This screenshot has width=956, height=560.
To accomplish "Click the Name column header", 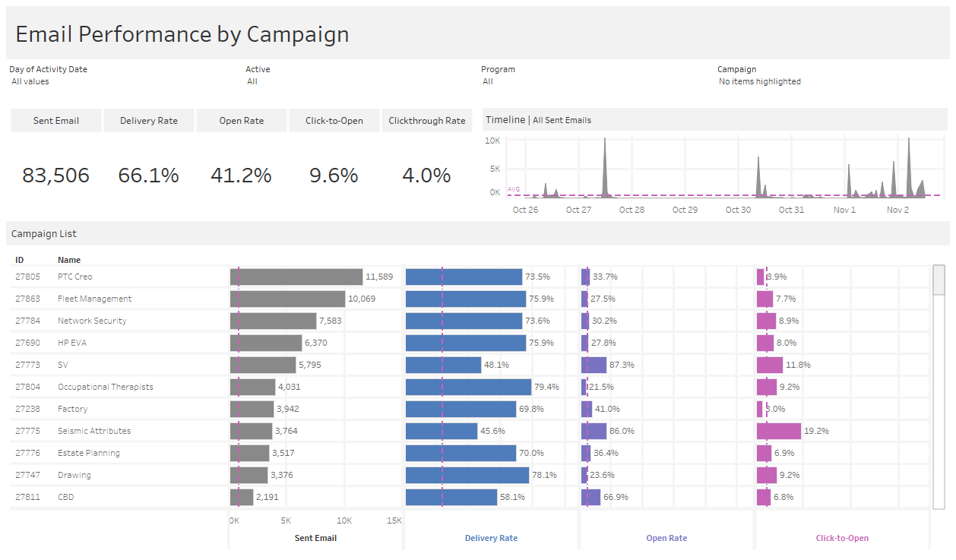I will pos(69,260).
